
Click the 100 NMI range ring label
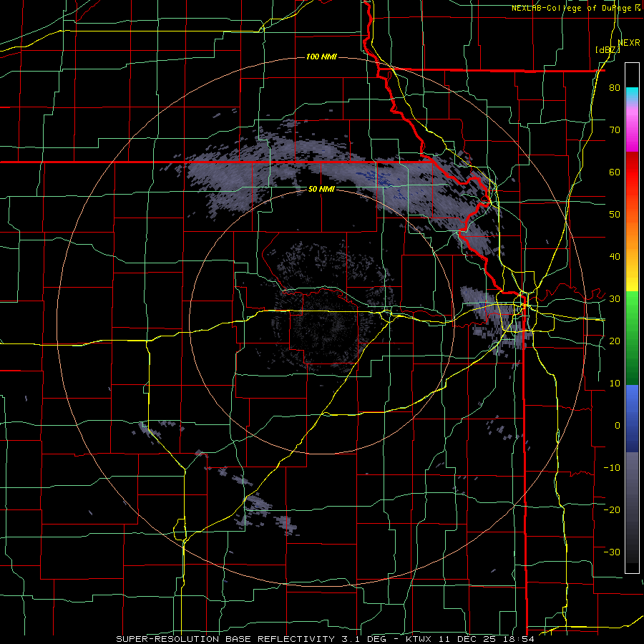pos(321,57)
